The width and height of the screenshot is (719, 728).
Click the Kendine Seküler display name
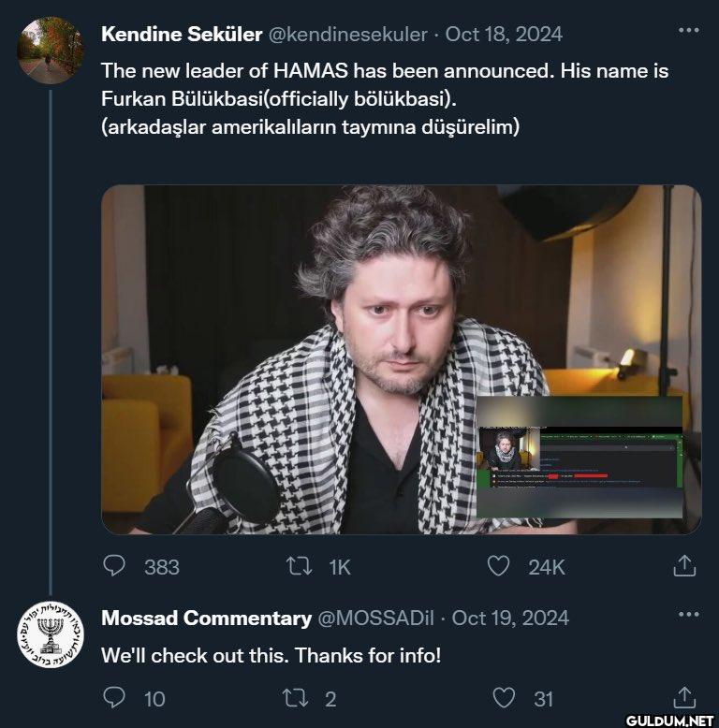click(x=182, y=35)
